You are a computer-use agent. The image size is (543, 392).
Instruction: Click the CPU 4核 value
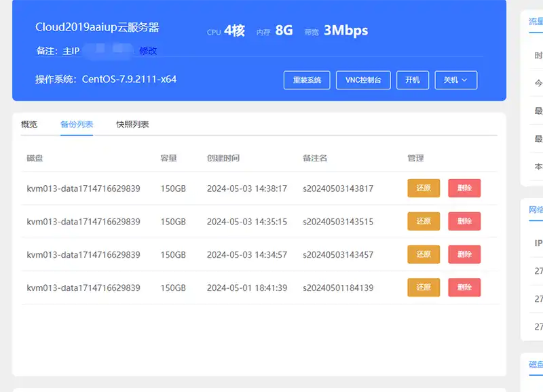coord(234,31)
